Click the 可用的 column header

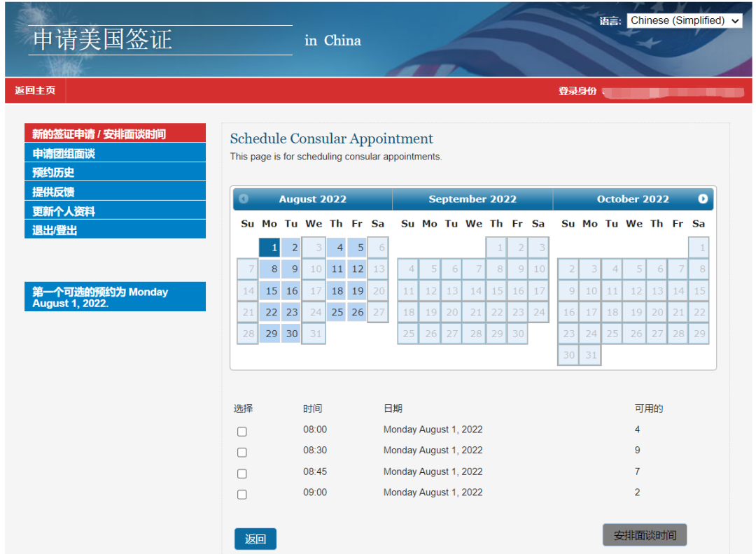[x=648, y=409]
